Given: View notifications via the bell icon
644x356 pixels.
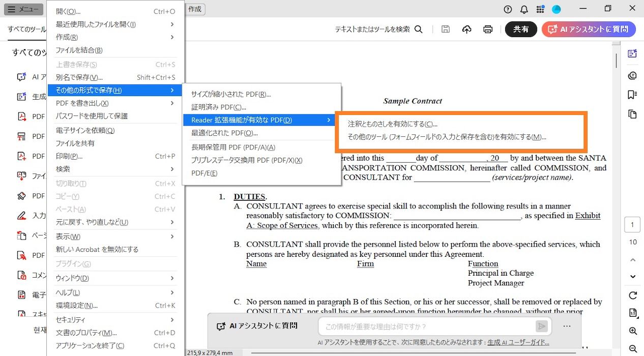Looking at the screenshot, I should pyautogui.click(x=524, y=9).
